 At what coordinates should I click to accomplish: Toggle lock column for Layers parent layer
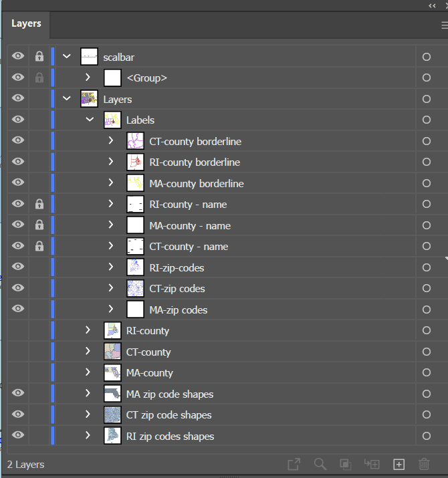(x=39, y=98)
